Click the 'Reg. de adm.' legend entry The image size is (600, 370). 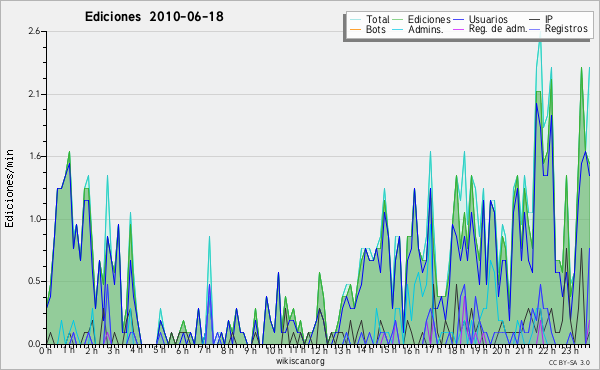(x=498, y=29)
